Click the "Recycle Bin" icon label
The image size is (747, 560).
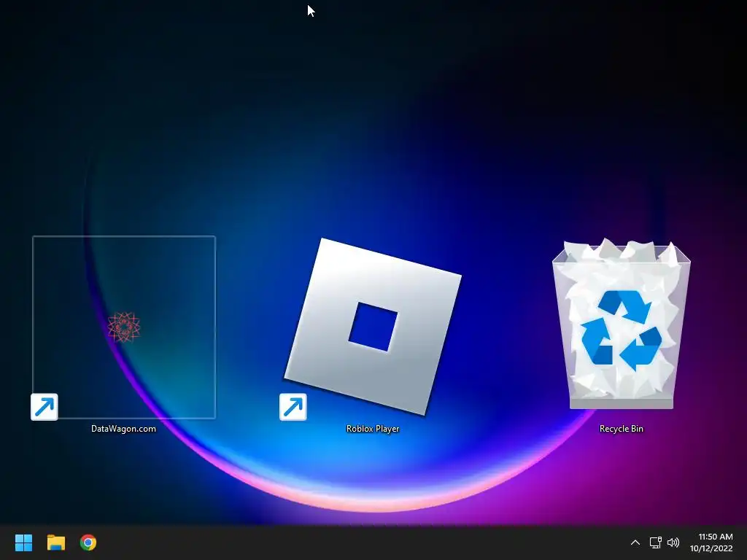(x=622, y=429)
